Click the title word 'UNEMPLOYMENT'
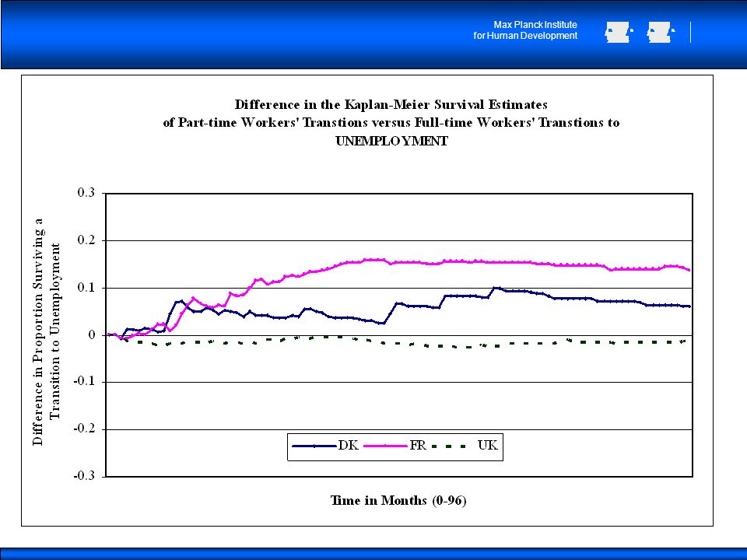 click(x=391, y=141)
